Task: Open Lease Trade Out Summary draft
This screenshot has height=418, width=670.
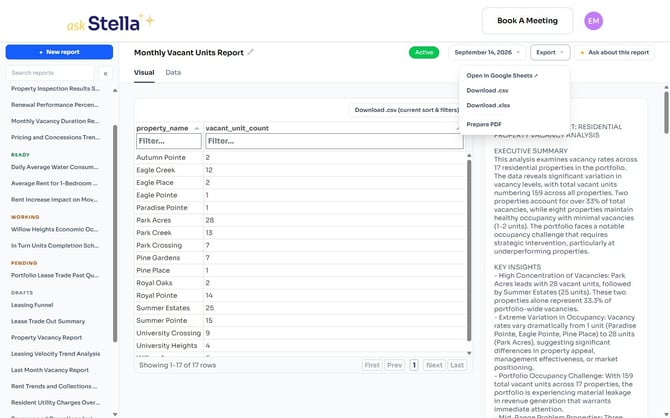Action: pos(48,321)
